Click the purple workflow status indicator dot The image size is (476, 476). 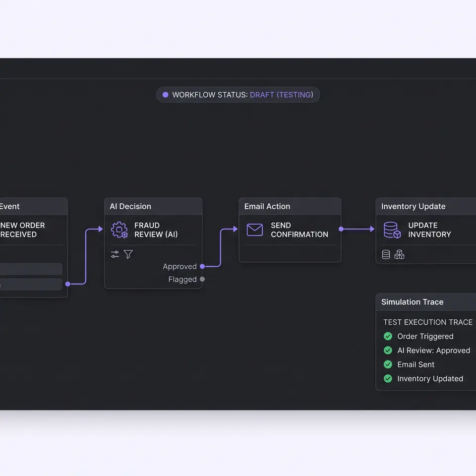tap(166, 95)
